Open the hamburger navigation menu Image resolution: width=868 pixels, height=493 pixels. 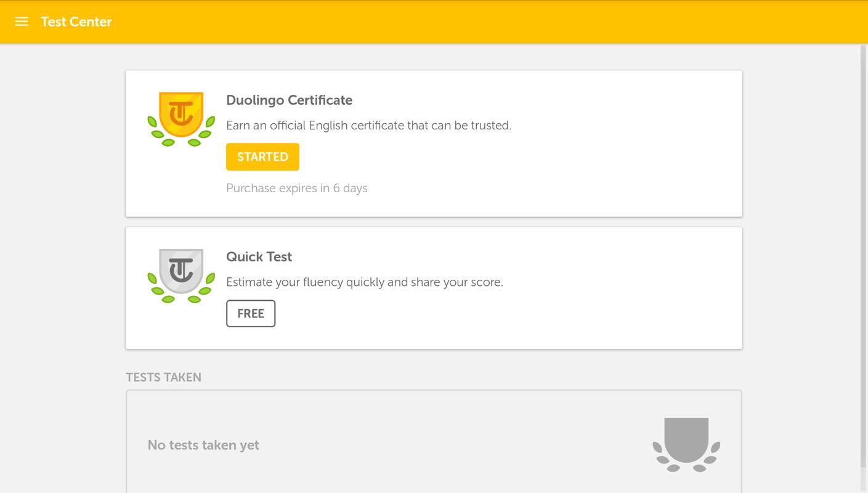tap(22, 22)
